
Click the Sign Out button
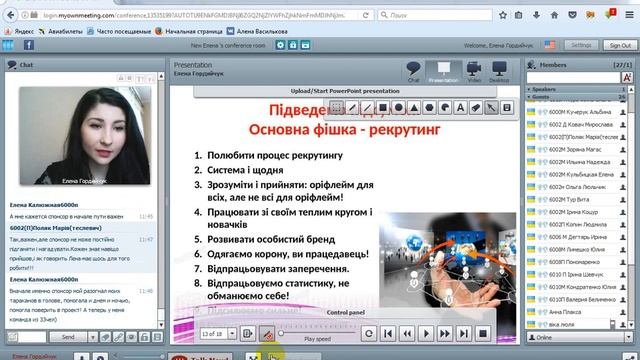click(620, 45)
